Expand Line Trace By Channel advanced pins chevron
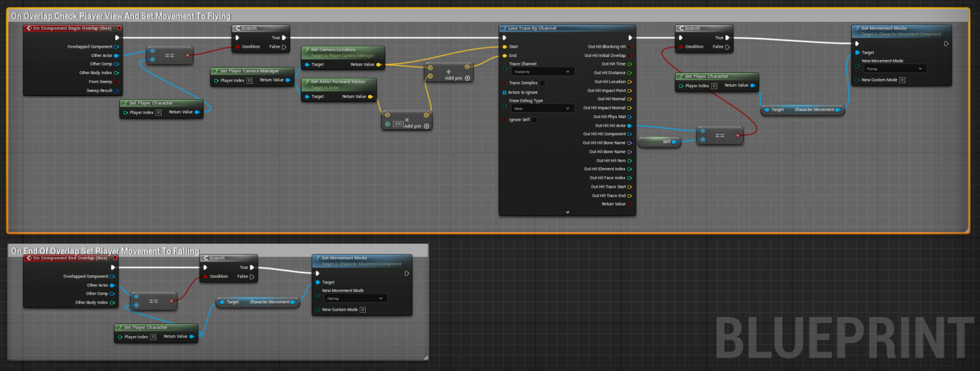The image size is (980, 371). pos(568,212)
